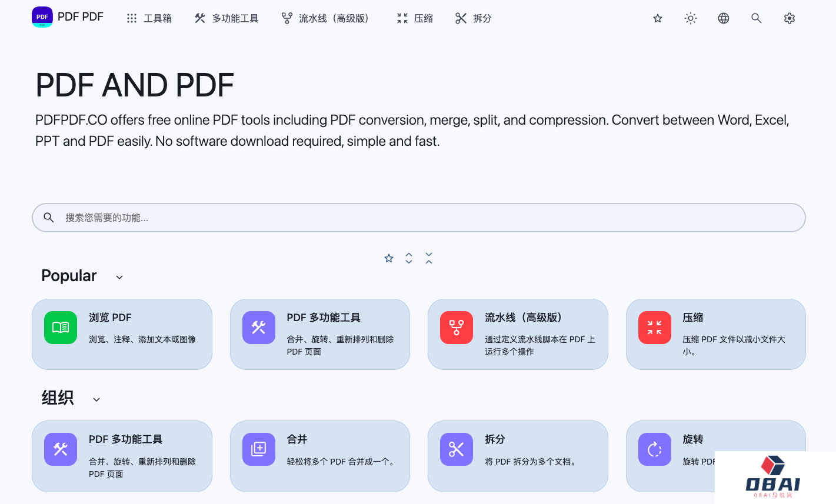Click the 合并 merge icon
The image size is (836, 504).
259,449
